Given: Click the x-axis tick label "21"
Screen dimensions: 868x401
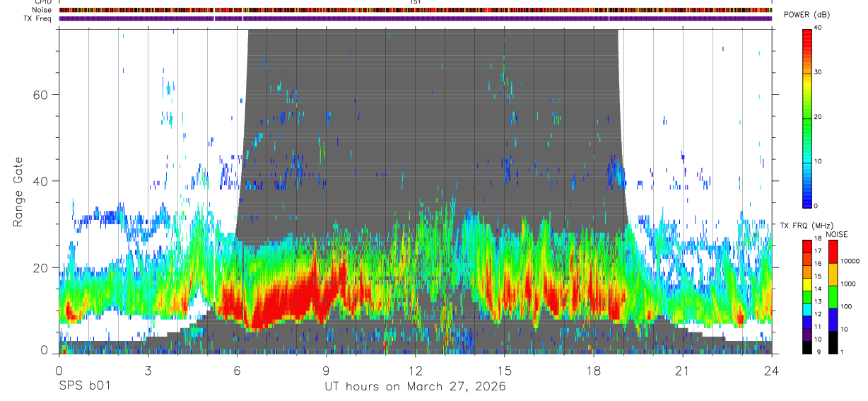Looking at the screenshot, I should pyautogui.click(x=682, y=371).
